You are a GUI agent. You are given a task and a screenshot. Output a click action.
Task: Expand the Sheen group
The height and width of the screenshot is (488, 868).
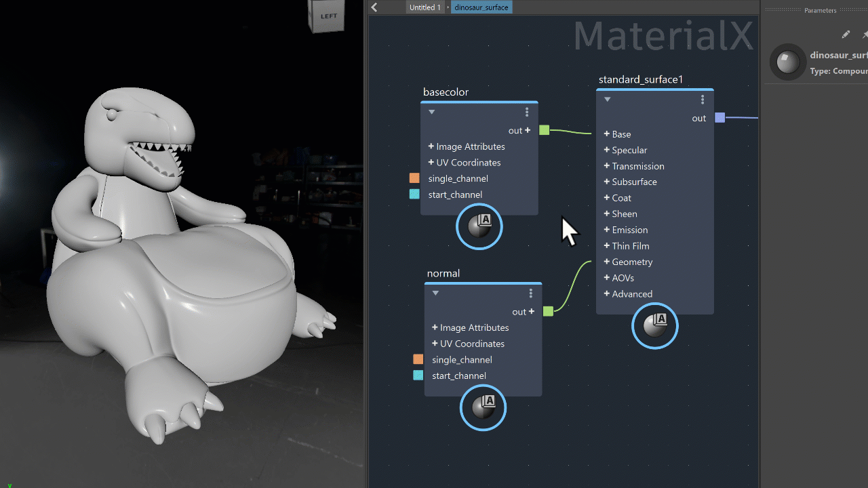tap(607, 213)
